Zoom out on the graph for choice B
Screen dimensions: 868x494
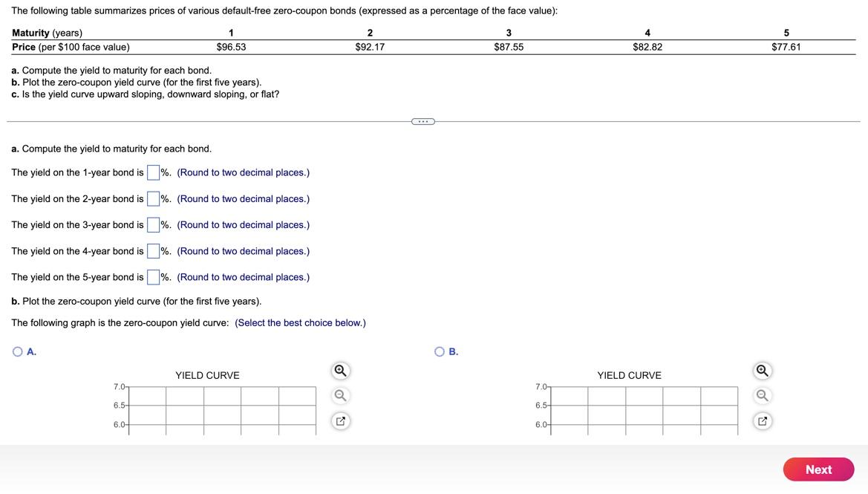click(x=761, y=394)
